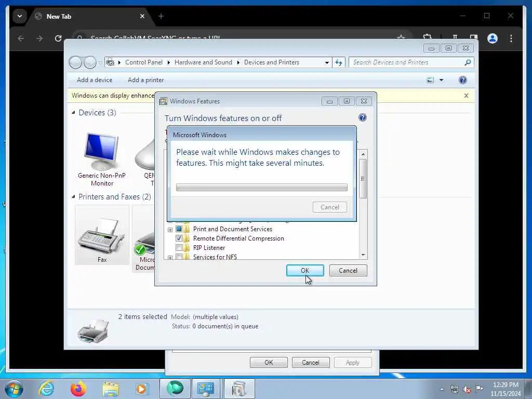532x399 pixels.
Task: Switch to green browser taskbar app
Action: tap(175, 389)
